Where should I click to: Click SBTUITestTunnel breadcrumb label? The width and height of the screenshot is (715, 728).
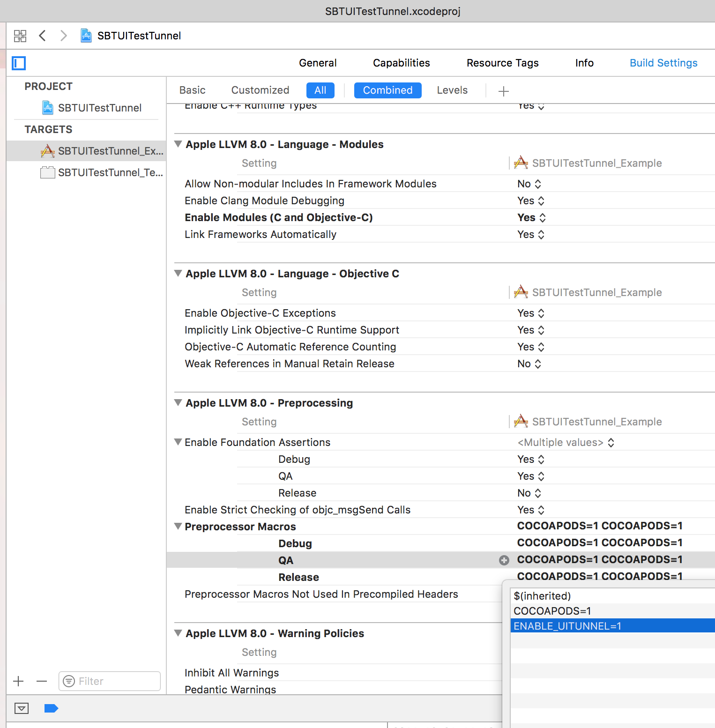[139, 36]
